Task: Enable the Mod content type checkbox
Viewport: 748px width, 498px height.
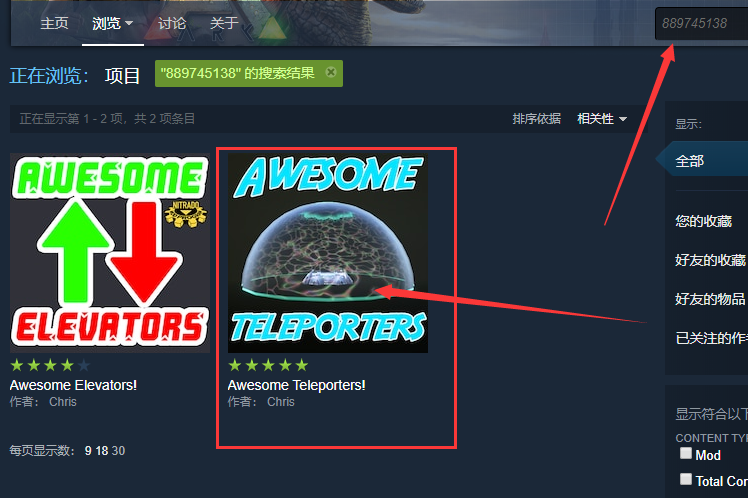Action: point(686,453)
